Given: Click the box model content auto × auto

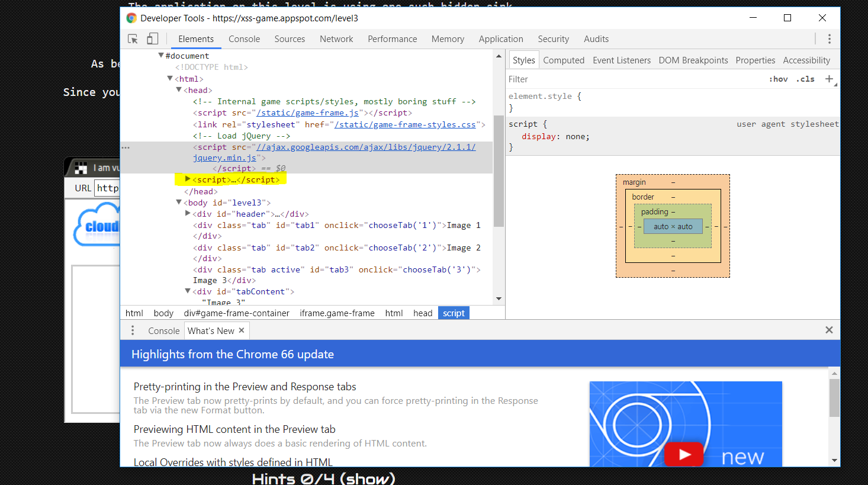Looking at the screenshot, I should (673, 226).
